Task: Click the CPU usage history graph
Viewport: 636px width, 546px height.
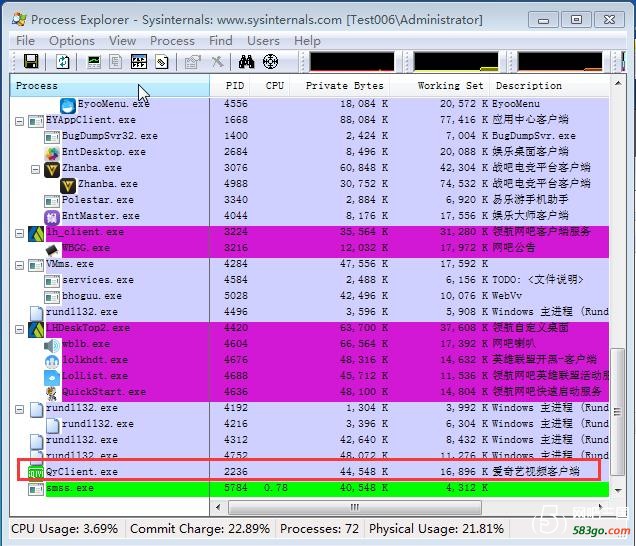Action: (352, 62)
